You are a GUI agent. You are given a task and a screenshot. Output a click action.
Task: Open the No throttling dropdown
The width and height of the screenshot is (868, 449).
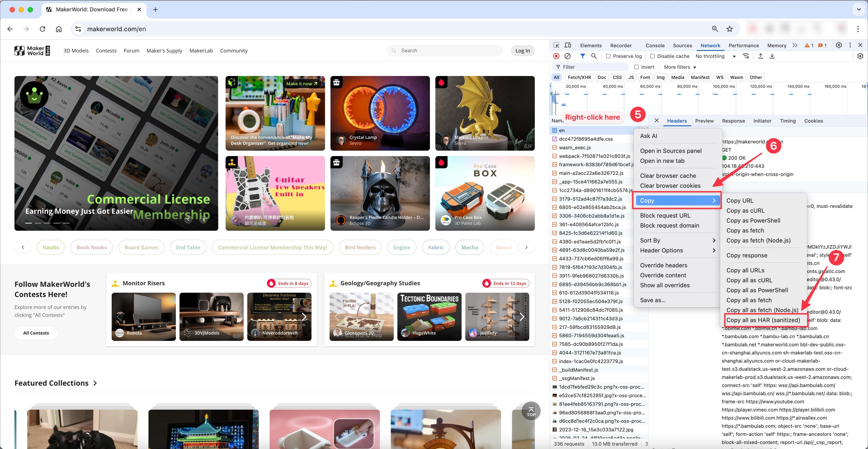pos(715,56)
